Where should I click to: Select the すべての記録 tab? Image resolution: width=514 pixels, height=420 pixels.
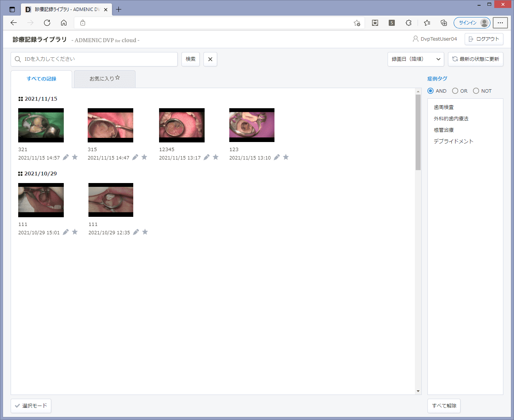tap(41, 79)
